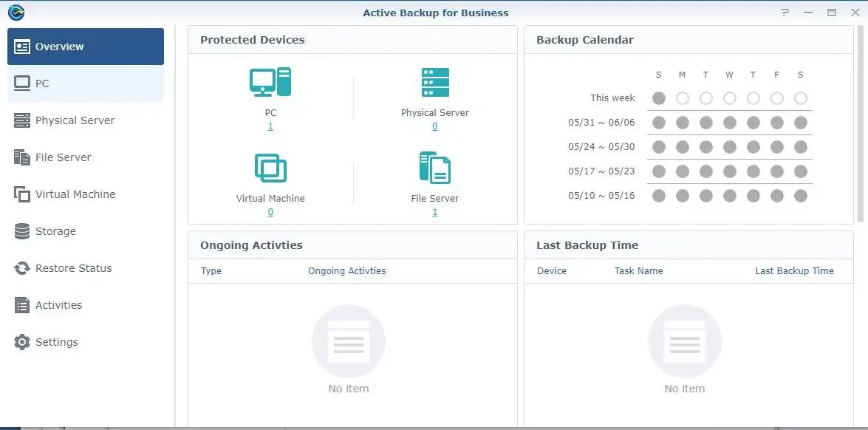This screenshot has width=868, height=430.
Task: Click the large Virtual Machine icon
Action: tap(270, 168)
